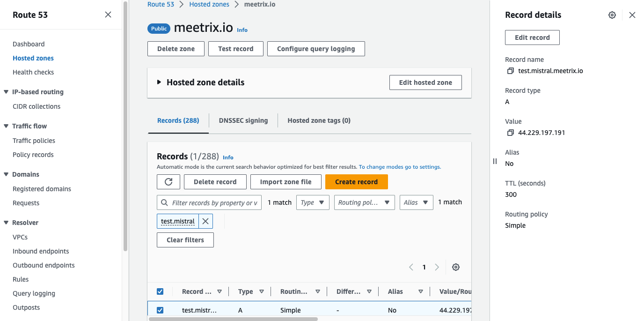This screenshot has height=321, width=644.
Task: Collapse Traffic flow nav section
Action: (7, 126)
